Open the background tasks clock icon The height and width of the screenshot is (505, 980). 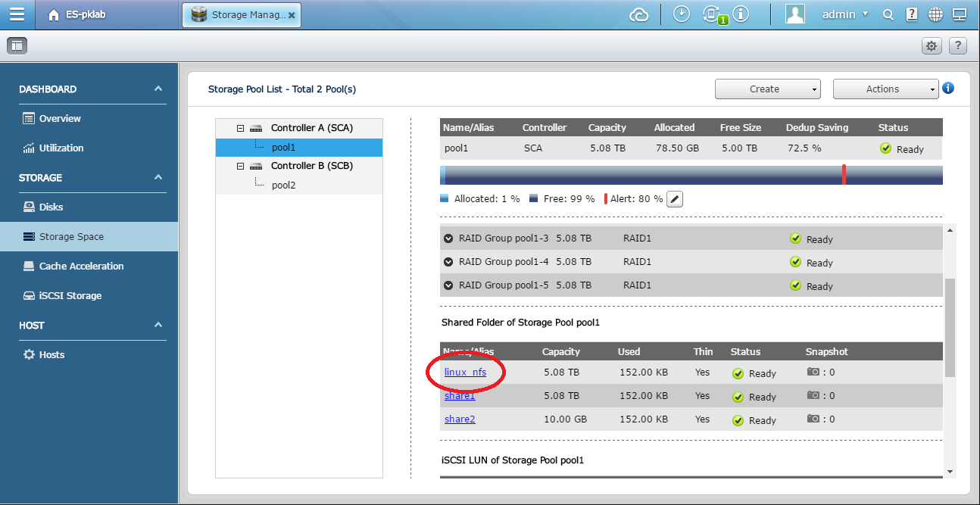[681, 14]
